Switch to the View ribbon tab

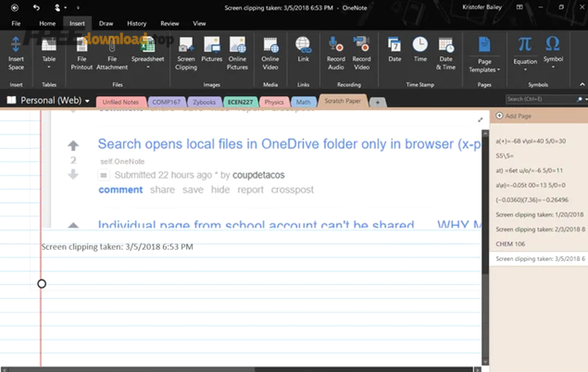tap(199, 23)
